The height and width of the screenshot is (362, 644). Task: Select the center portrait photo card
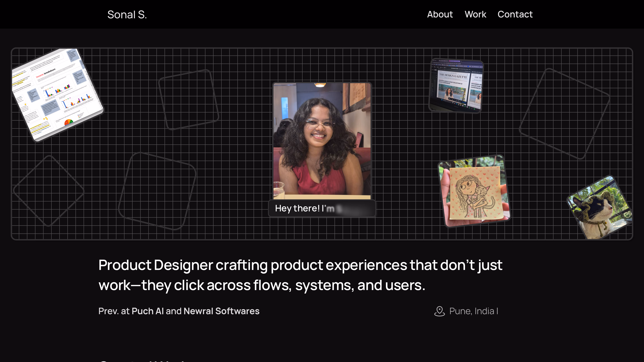(x=322, y=141)
